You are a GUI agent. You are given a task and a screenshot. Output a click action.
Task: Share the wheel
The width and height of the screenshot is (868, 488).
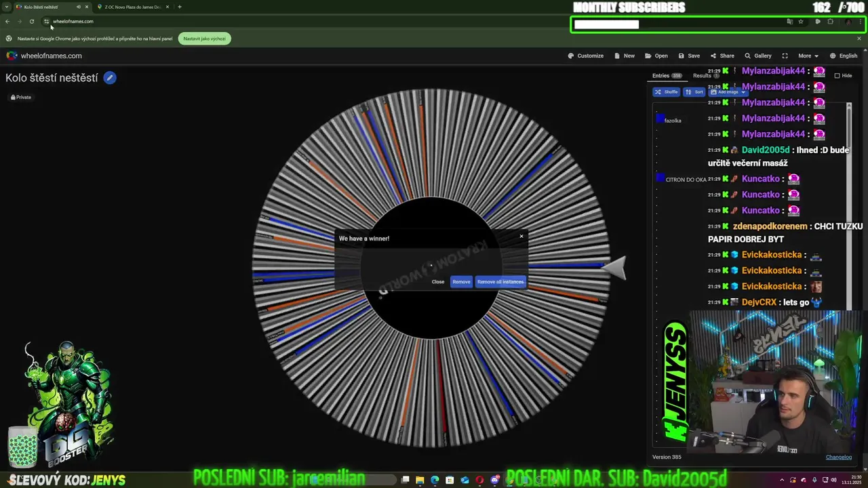point(722,56)
